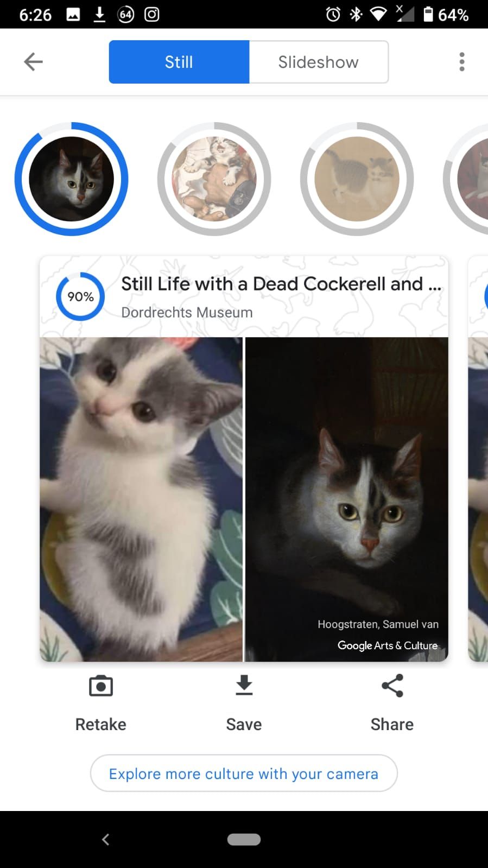
Task: Tap the Hoogstraten painting of the cat
Action: (x=347, y=499)
